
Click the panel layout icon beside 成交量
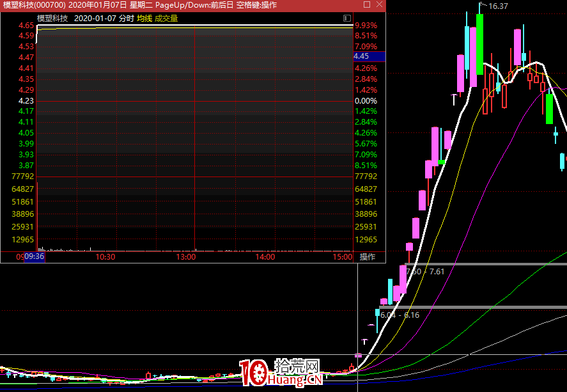[347, 19]
